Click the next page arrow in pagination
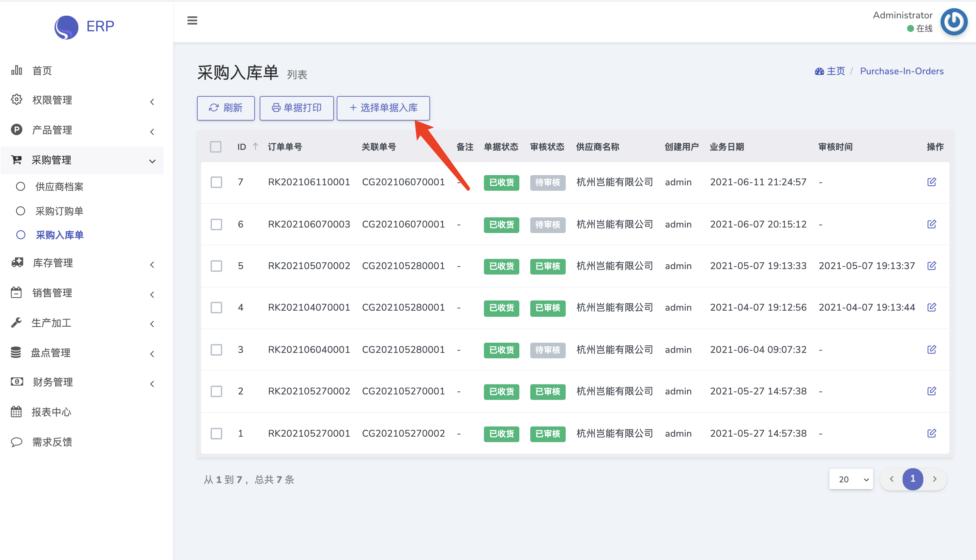 pyautogui.click(x=934, y=479)
